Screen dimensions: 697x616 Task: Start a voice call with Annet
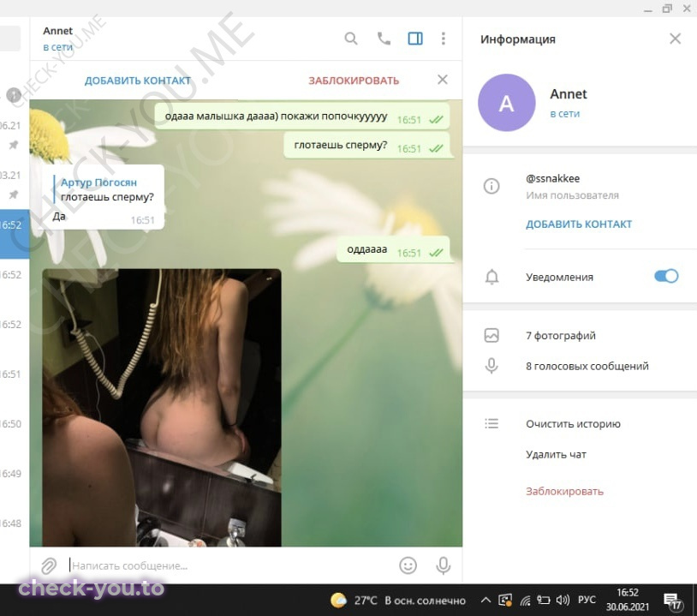(x=384, y=39)
